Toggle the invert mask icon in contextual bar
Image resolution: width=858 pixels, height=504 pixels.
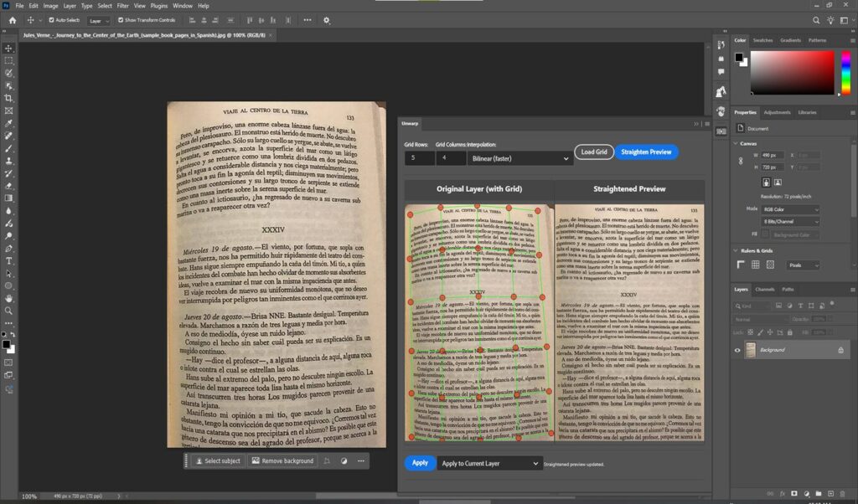(344, 460)
